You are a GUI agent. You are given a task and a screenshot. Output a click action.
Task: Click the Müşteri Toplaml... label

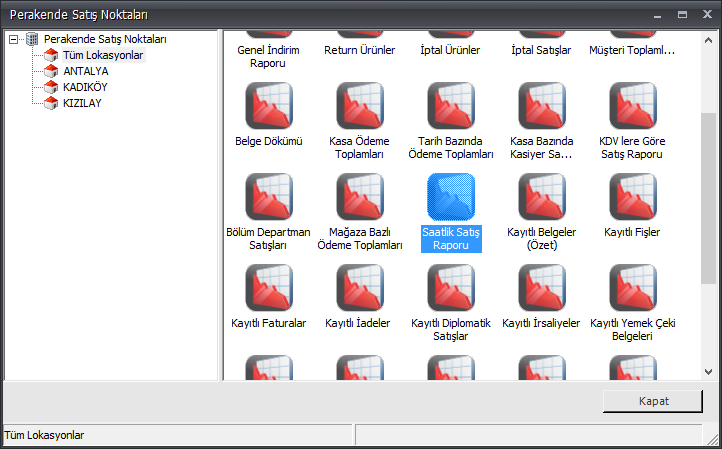[632, 50]
